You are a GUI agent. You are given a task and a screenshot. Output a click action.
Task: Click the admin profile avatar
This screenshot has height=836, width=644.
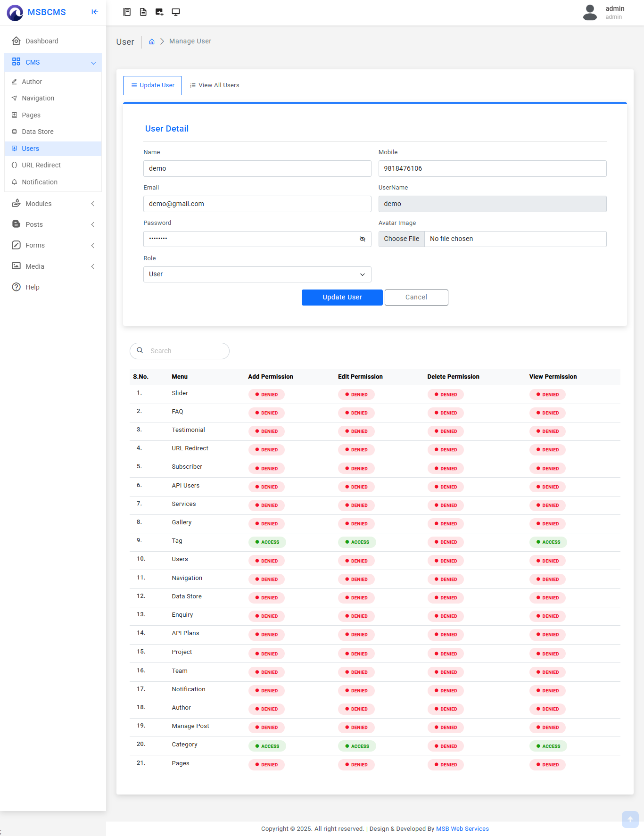pyautogui.click(x=590, y=12)
